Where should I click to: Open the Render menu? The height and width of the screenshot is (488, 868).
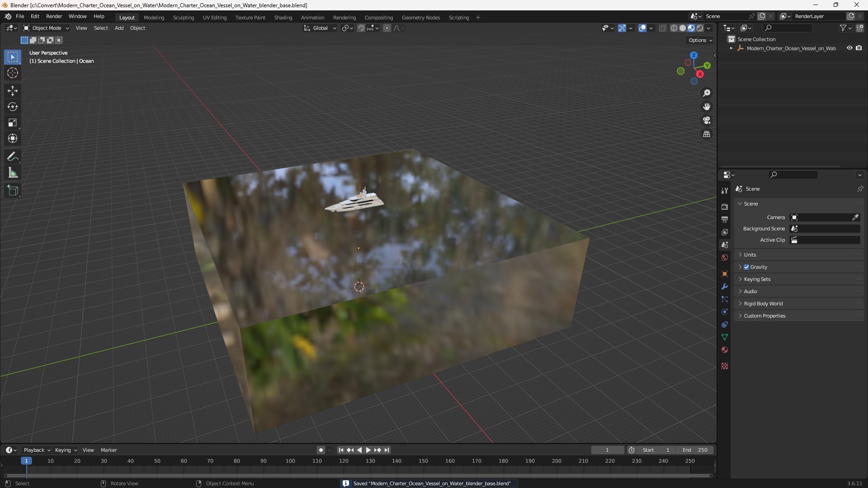point(54,16)
